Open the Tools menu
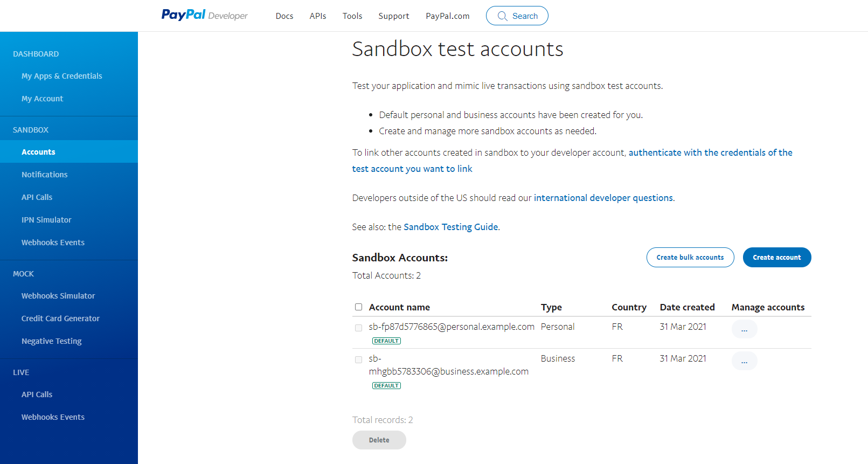 [352, 16]
